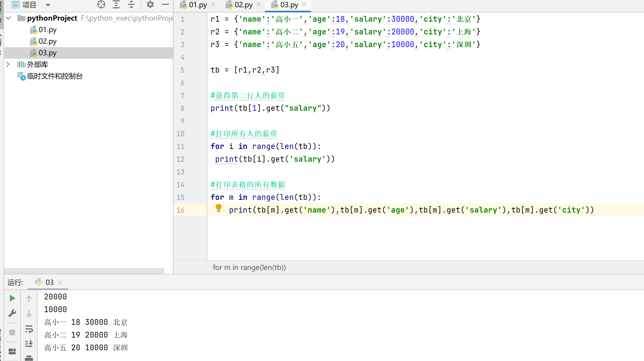
Task: Expand the 外部库 node
Action: coord(8,64)
